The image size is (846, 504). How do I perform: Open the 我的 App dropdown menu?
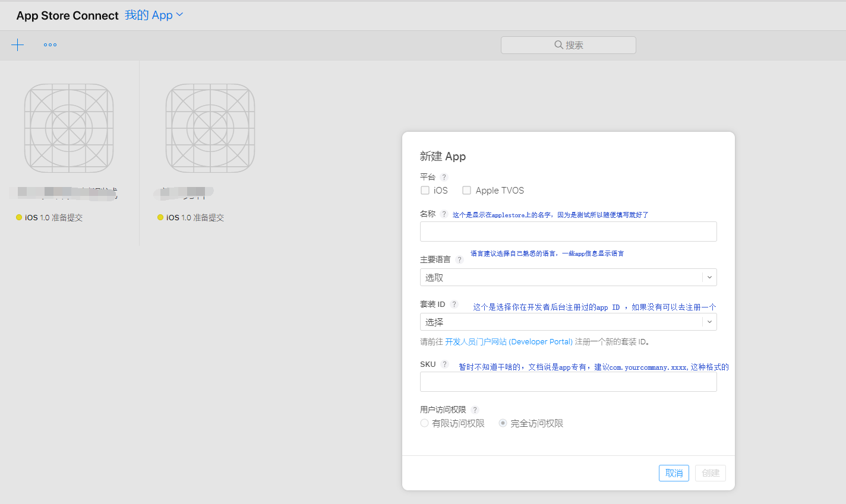pos(154,15)
